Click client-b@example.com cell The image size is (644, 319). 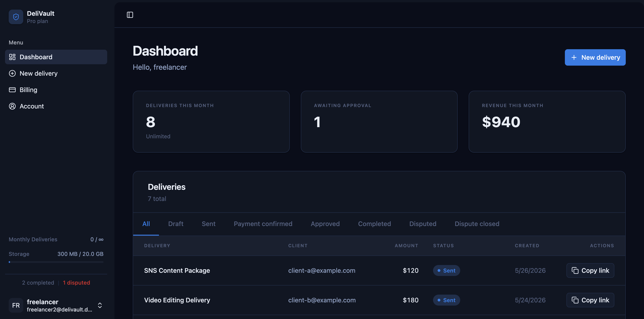pos(322,300)
